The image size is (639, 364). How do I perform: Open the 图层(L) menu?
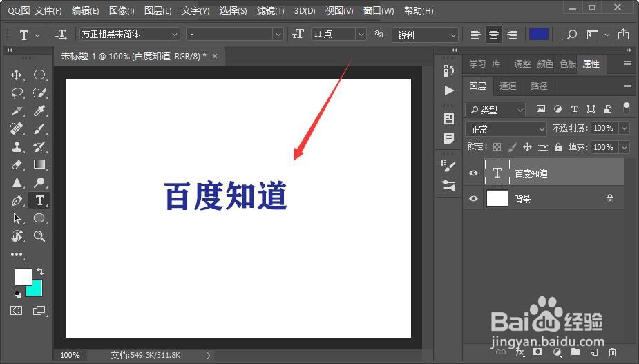tap(158, 10)
